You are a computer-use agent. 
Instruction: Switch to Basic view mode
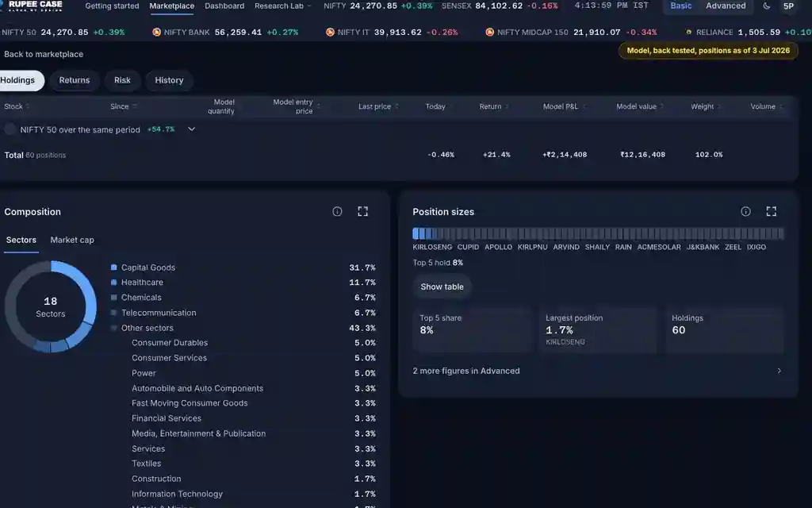[x=680, y=6]
